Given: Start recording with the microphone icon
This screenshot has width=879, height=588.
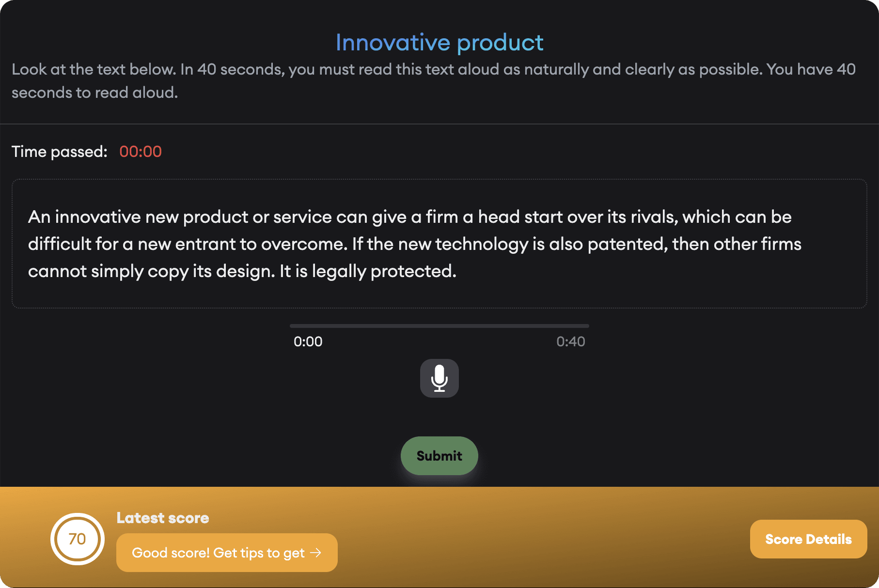Looking at the screenshot, I should pos(439,378).
